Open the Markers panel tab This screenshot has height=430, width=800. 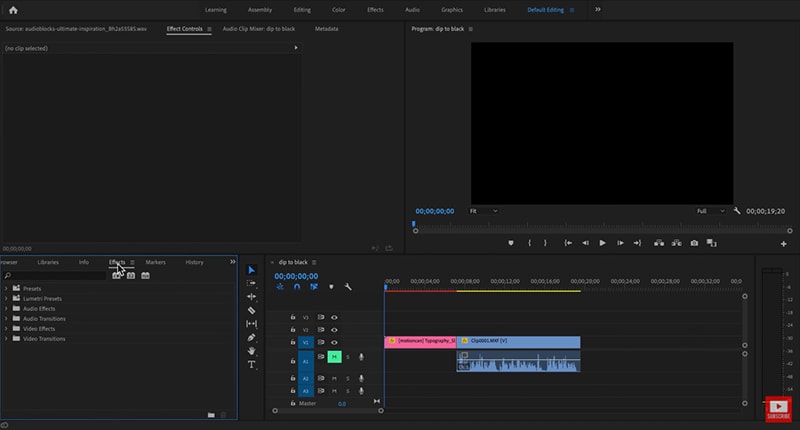point(155,262)
